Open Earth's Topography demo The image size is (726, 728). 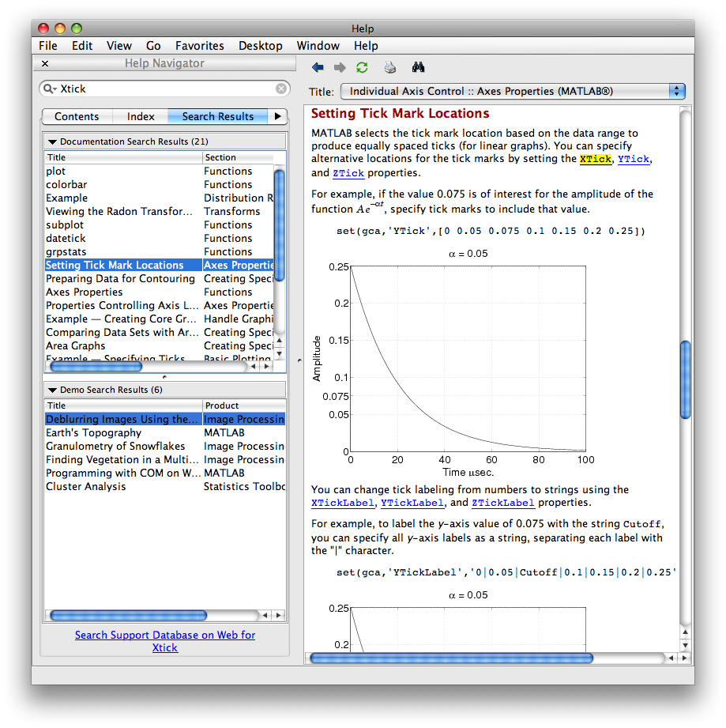[x=164, y=432]
